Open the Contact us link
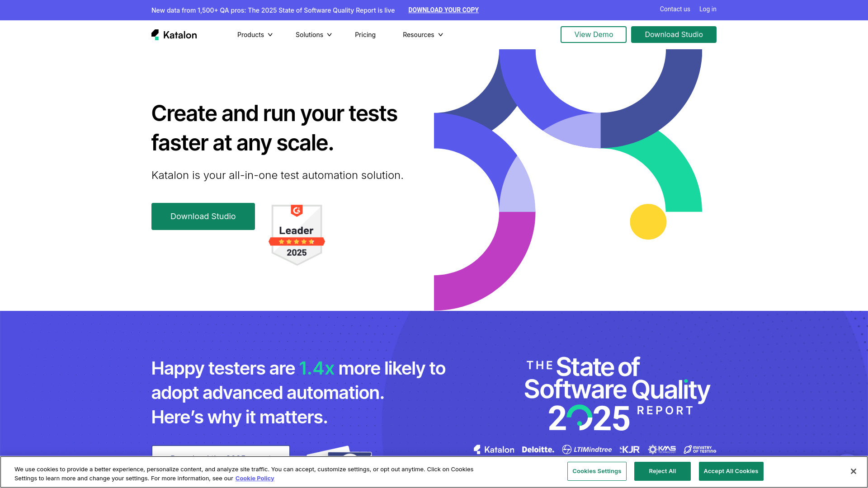The image size is (868, 488). tap(675, 9)
